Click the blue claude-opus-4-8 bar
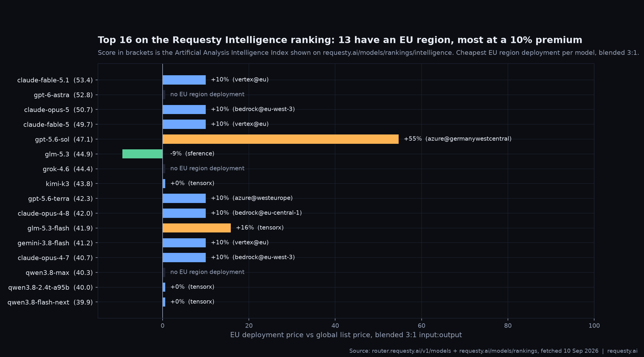This screenshot has width=644, height=357. 184,213
